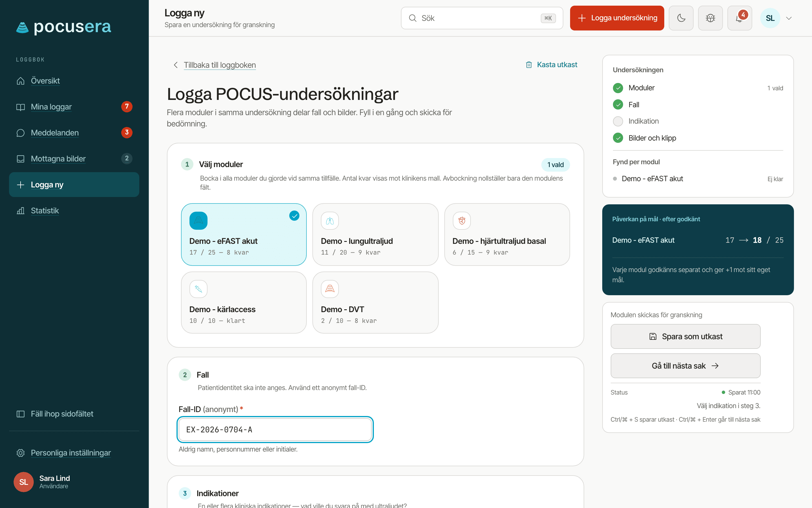Click the red Logga undersökning button
This screenshot has height=508, width=812.
coord(617,18)
